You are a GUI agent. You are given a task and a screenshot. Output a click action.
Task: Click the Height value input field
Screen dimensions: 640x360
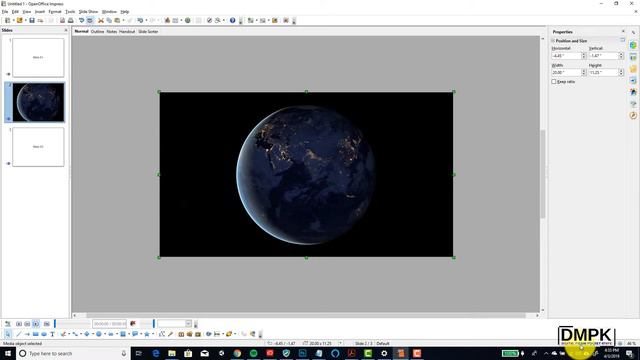pyautogui.click(x=604, y=72)
